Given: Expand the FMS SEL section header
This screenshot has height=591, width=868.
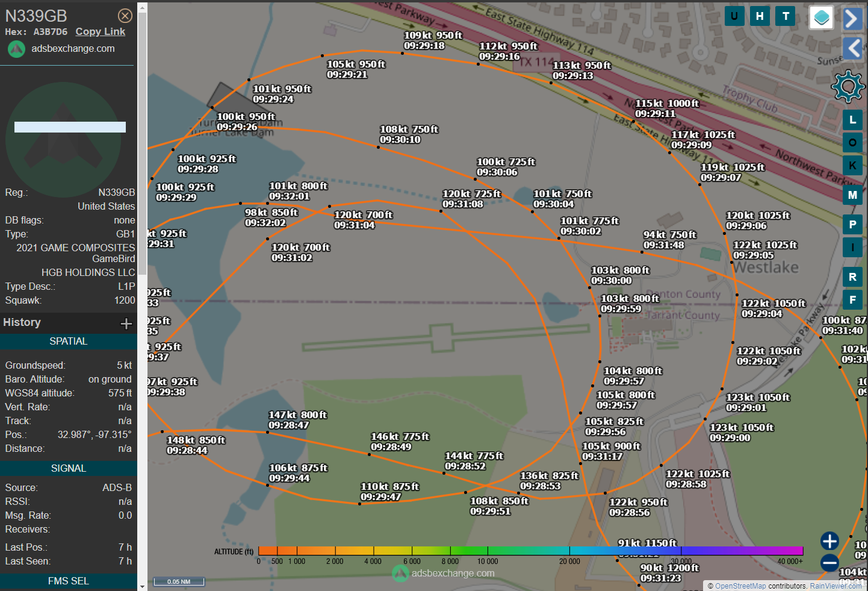Looking at the screenshot, I should click(69, 581).
